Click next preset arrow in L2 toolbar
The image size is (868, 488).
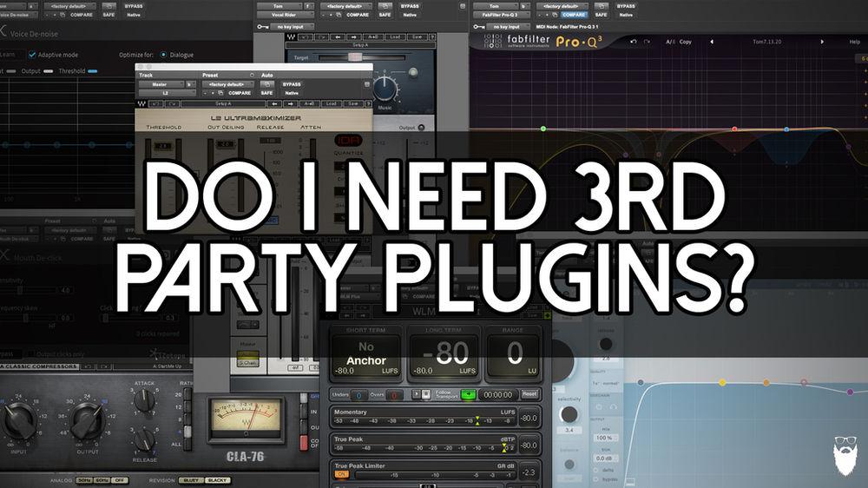coord(291,103)
